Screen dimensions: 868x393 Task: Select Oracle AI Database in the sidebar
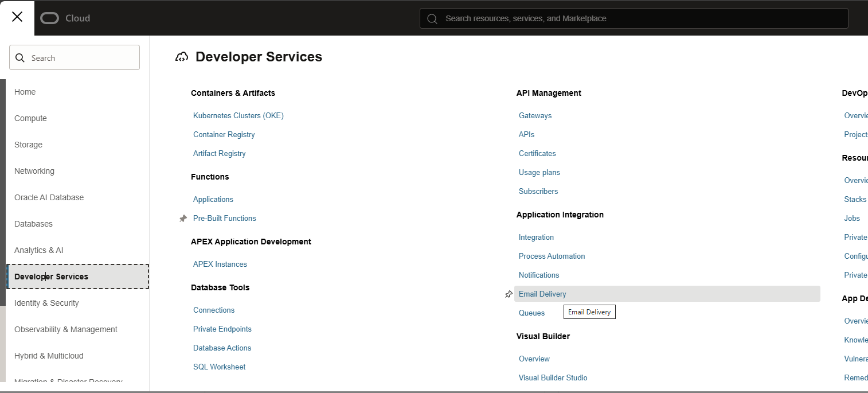pyautogui.click(x=49, y=197)
